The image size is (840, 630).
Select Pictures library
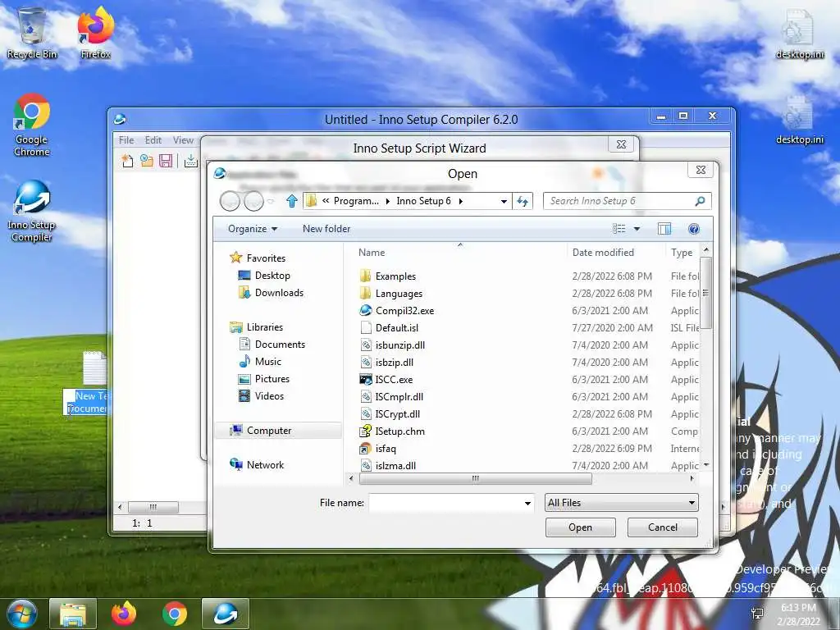pyautogui.click(x=263, y=379)
